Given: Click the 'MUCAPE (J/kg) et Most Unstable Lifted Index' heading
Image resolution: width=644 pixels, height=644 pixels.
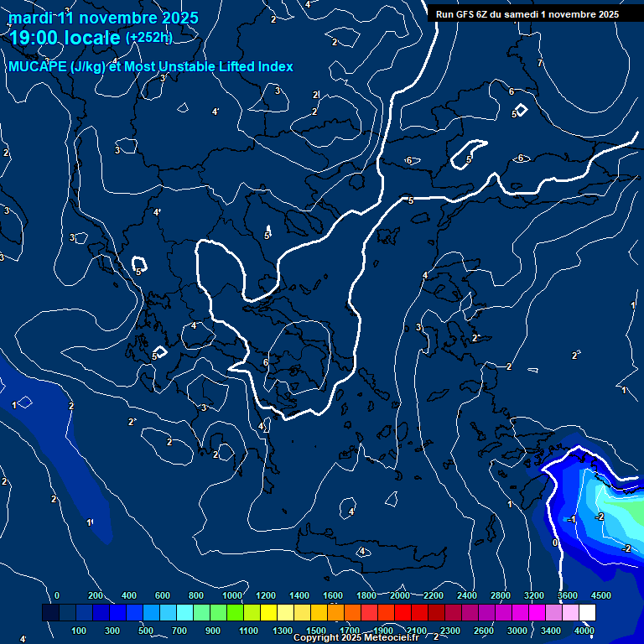Looking at the screenshot, I should pyautogui.click(x=151, y=66).
